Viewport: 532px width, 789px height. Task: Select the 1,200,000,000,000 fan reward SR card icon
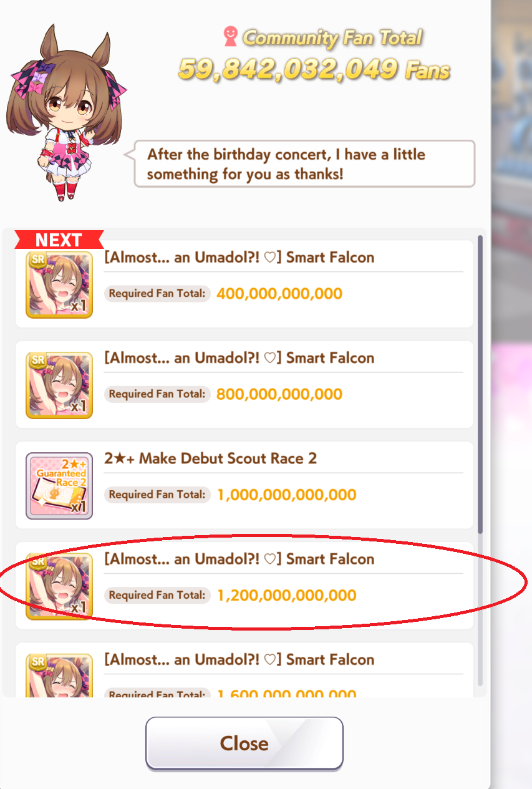(59, 586)
